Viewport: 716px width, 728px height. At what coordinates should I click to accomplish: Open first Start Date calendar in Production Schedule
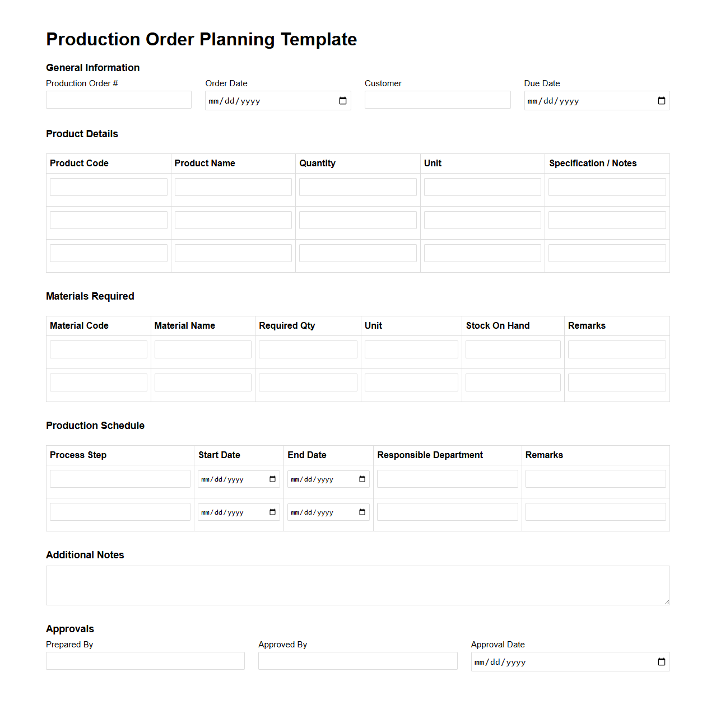pyautogui.click(x=272, y=479)
